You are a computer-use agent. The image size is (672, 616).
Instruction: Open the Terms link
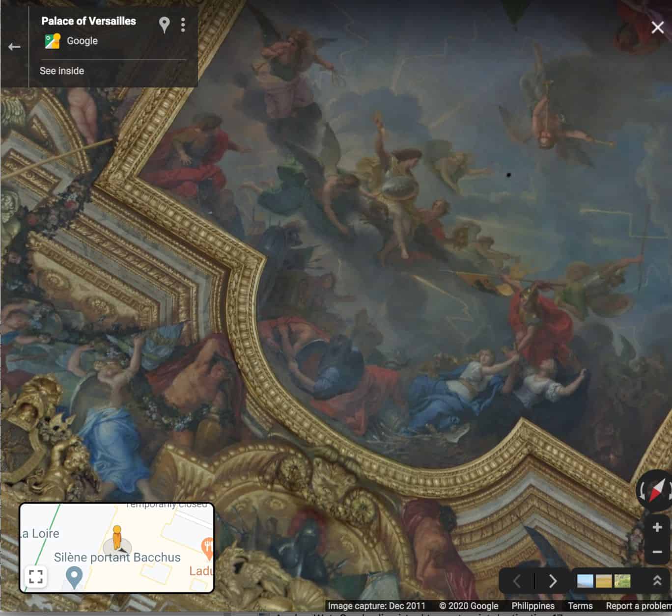(x=580, y=606)
